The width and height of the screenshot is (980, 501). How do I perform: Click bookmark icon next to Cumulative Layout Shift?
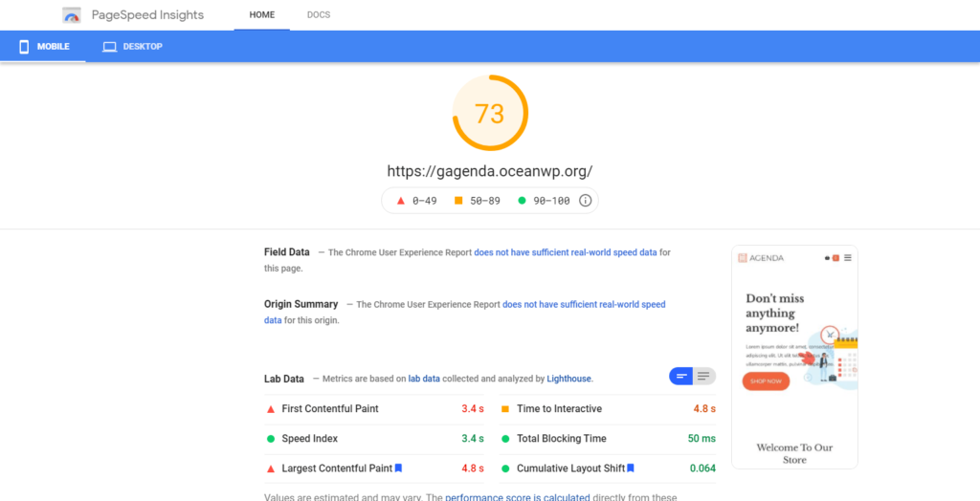631,468
